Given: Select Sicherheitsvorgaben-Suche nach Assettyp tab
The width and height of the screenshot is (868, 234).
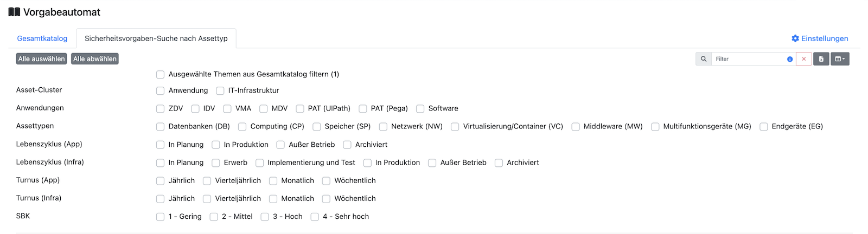Looking at the screenshot, I should 156,38.
